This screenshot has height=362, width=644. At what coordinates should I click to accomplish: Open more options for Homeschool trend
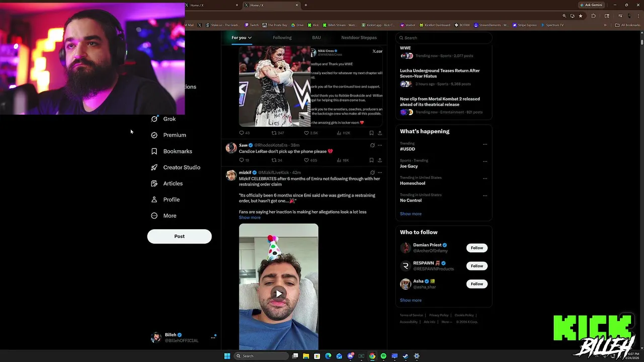[485, 178]
